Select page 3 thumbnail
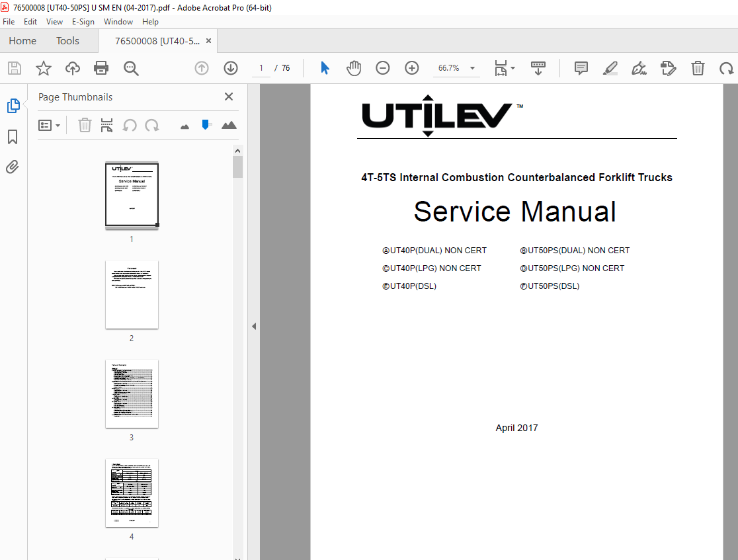 [x=132, y=394]
